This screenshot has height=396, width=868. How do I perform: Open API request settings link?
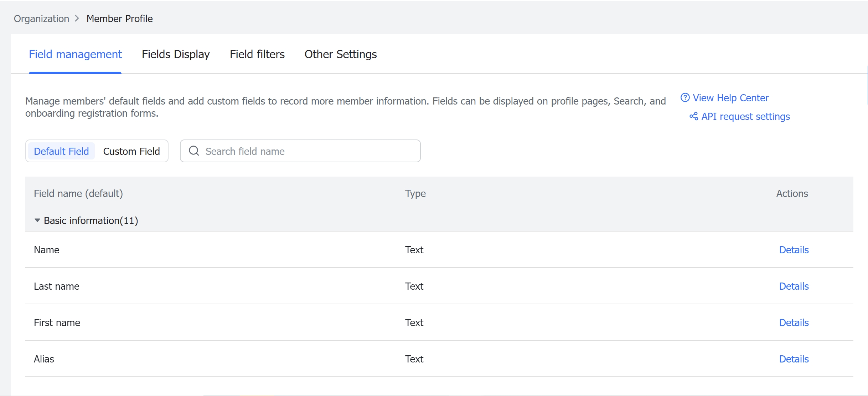point(745,116)
